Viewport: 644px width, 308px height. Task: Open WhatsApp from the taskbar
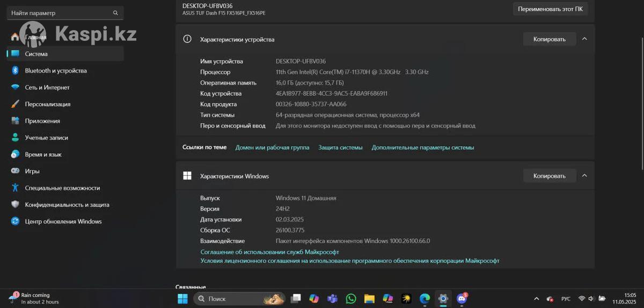351,298
